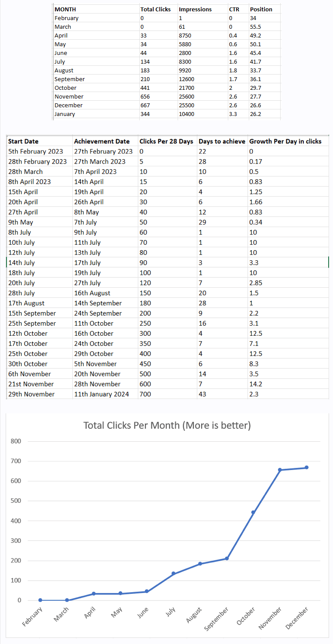Click the chart title Total Clicks Per Month
Image resolution: width=333 pixels, height=644 pixels.
[167, 425]
